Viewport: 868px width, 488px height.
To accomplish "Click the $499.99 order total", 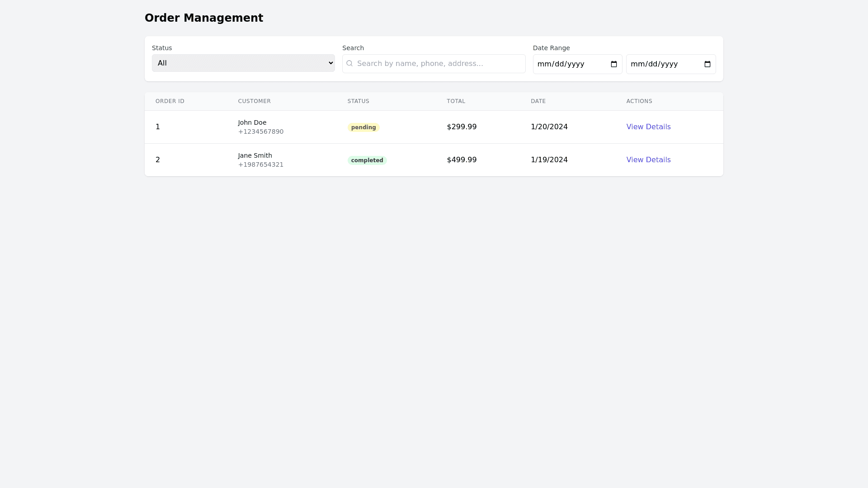I will click(462, 160).
